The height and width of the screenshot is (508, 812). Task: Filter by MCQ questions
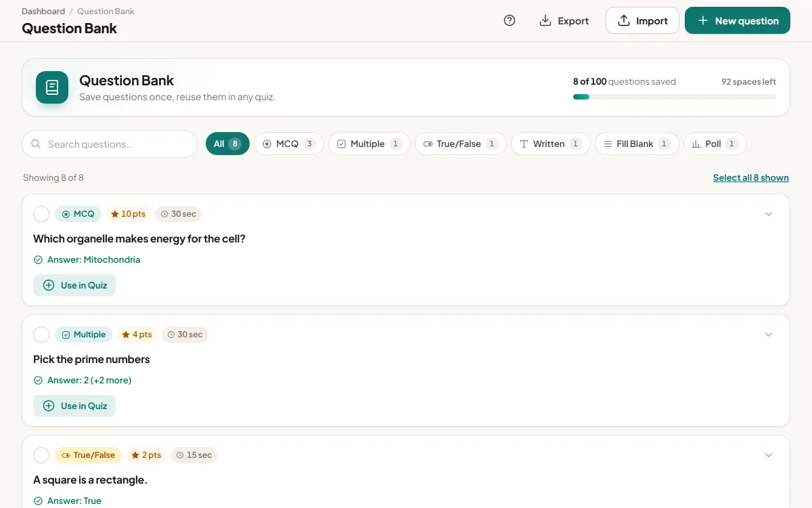pyautogui.click(x=289, y=144)
